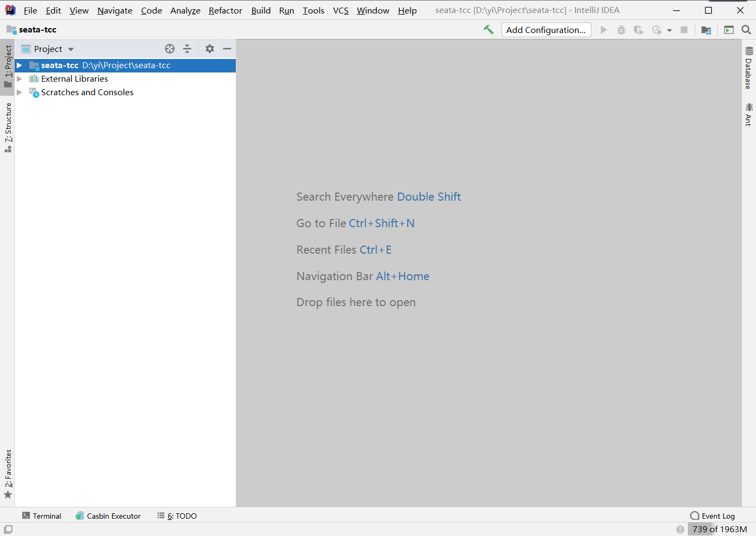This screenshot has width=756, height=536.
Task: Open the Code menu
Action: [x=151, y=10]
